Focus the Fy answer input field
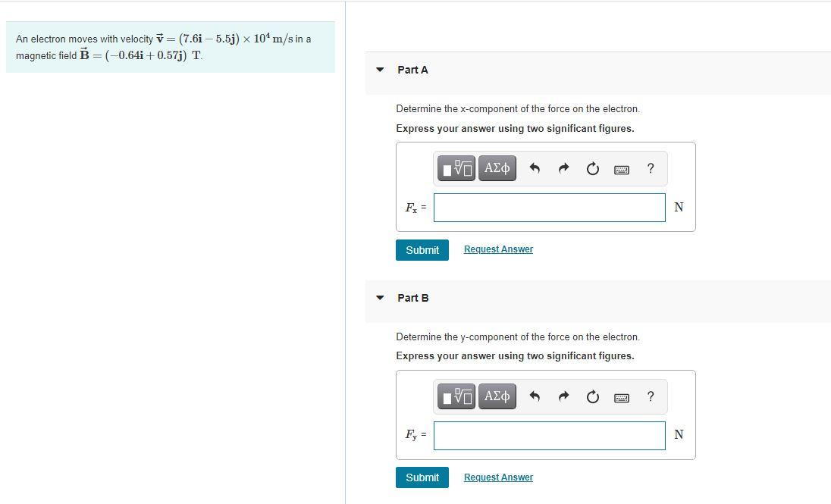 click(x=550, y=436)
